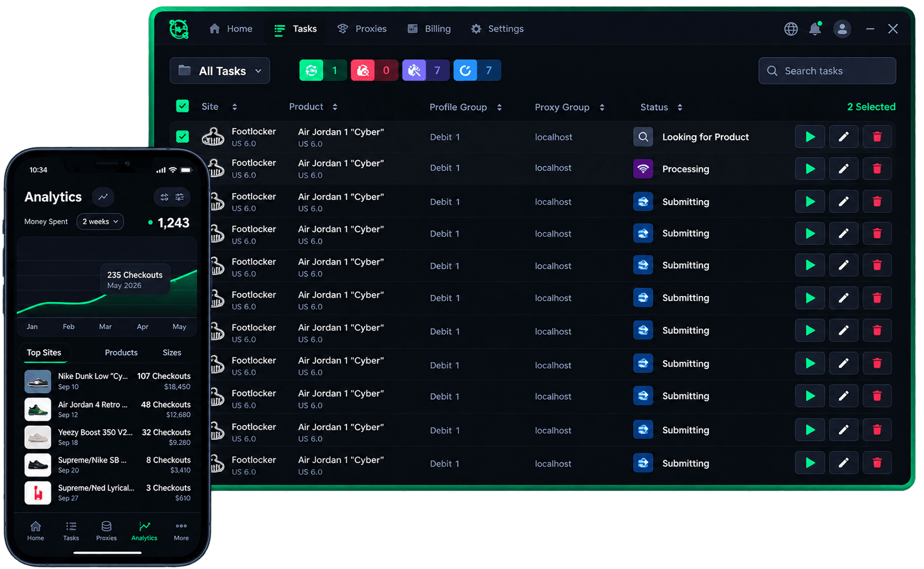Open the Billing tab
924x569 pixels.
tap(429, 29)
